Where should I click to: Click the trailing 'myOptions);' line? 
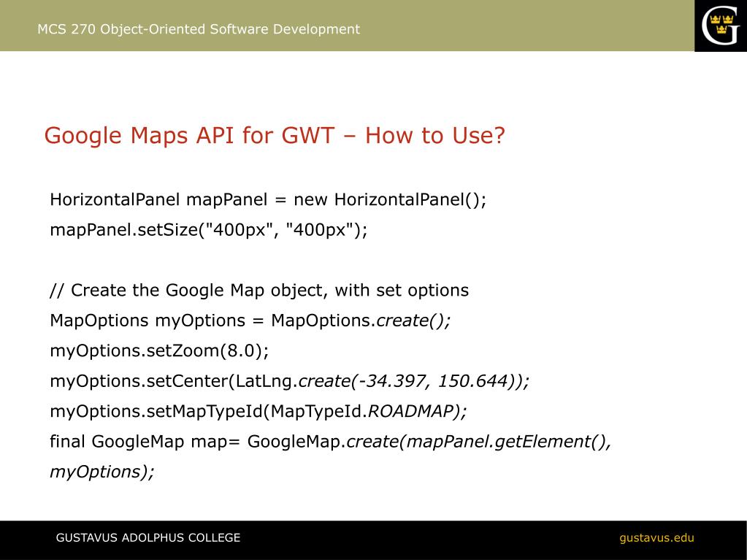[x=102, y=472]
